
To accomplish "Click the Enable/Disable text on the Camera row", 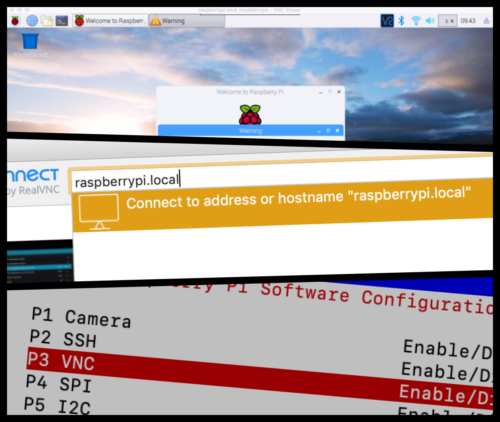I will click(448, 349).
